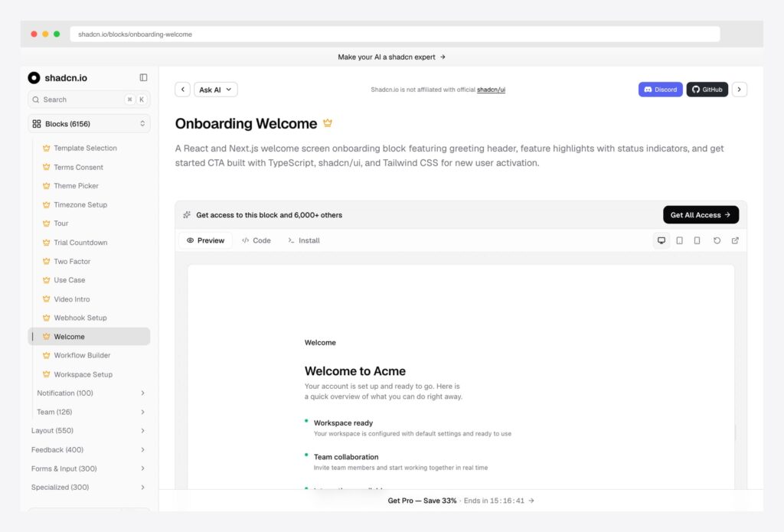Toggle the sidebar panel icon
784x532 pixels.
pyautogui.click(x=143, y=77)
